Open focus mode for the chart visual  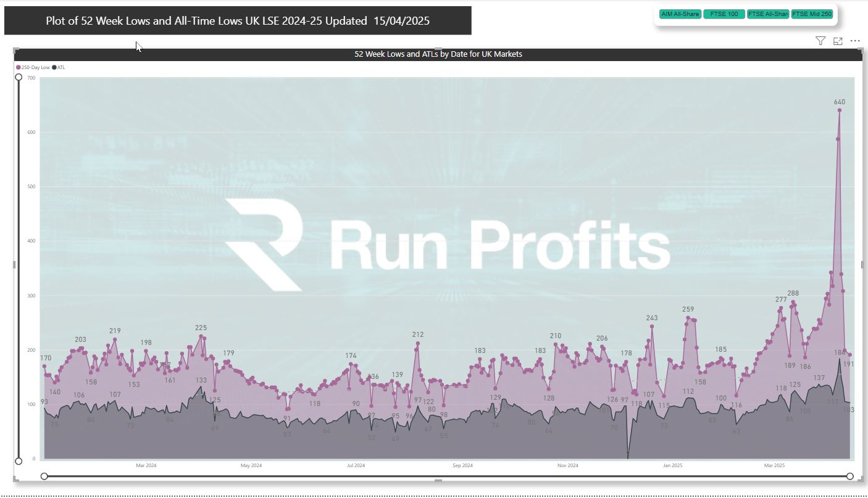[x=838, y=41]
